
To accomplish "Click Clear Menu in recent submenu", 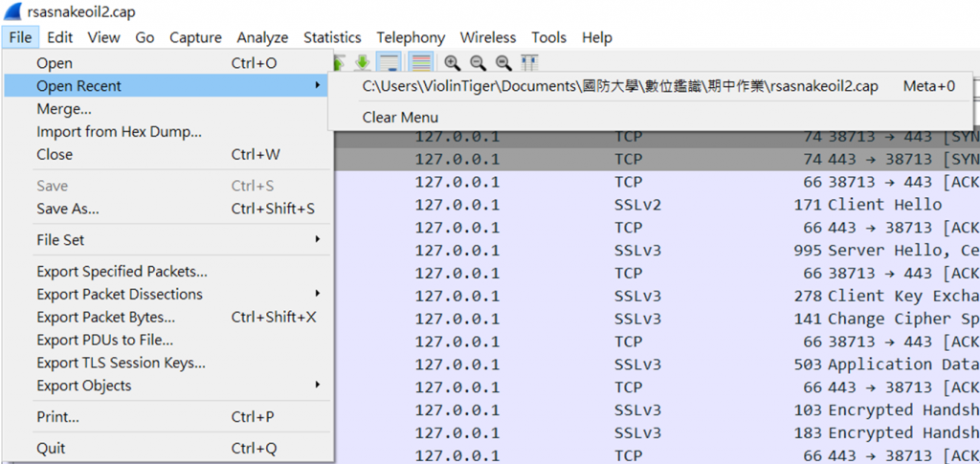I will tap(650, 118).
